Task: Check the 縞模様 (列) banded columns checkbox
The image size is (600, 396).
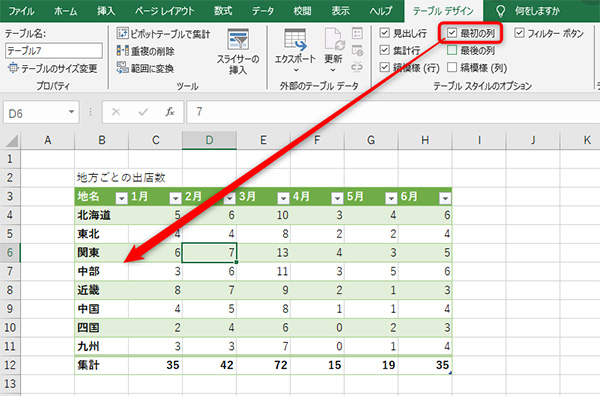Action: tap(452, 67)
